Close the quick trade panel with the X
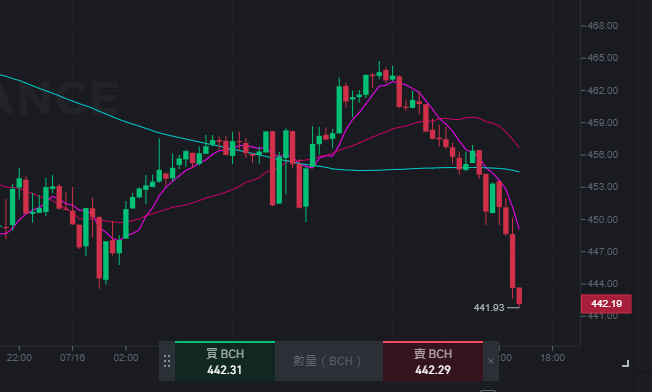The image size is (652, 392). 491,361
